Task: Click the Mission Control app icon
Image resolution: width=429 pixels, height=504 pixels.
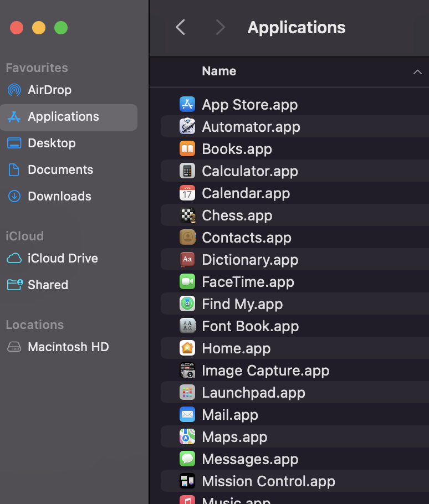Action: tap(187, 481)
